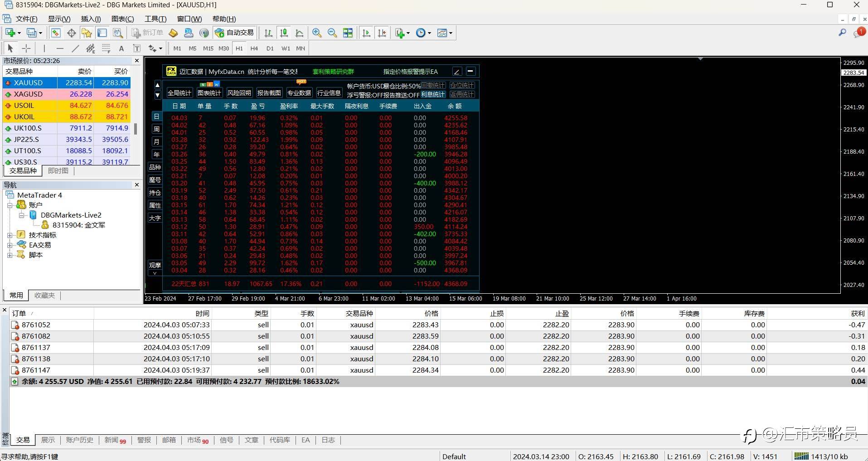This screenshot has width=868, height=461.
Task: Switch to the 账户历史 tab
Action: pos(79,440)
